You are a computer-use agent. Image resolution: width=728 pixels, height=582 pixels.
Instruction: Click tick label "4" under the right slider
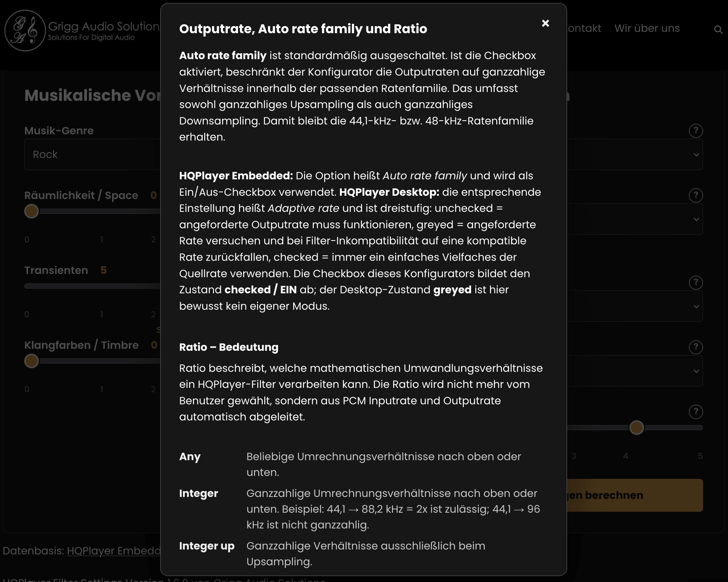[x=625, y=456]
